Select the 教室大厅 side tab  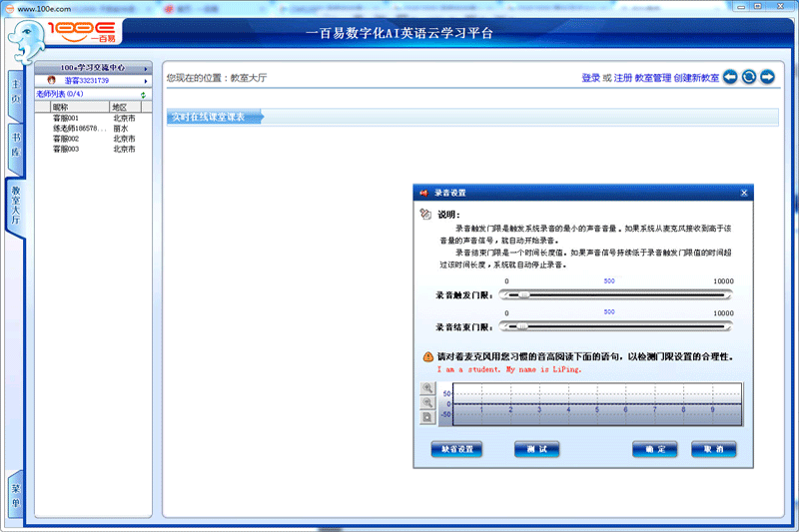(x=16, y=206)
